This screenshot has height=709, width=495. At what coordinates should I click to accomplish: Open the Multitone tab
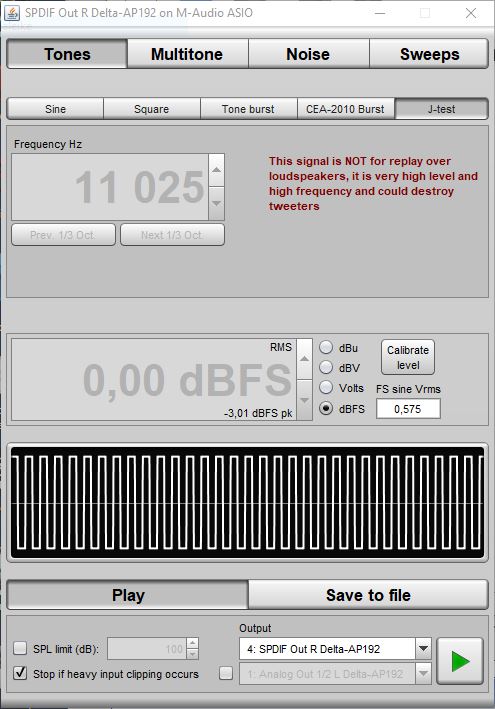coord(187,54)
